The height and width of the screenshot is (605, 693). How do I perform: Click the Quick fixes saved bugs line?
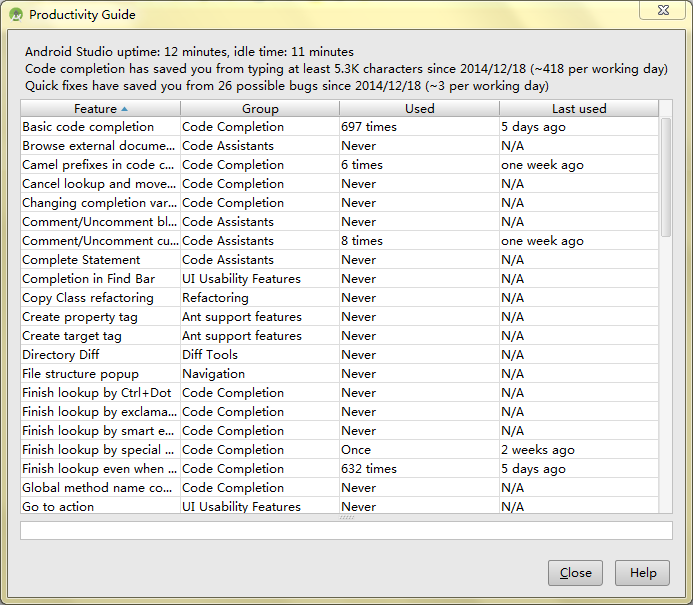pos(287,86)
